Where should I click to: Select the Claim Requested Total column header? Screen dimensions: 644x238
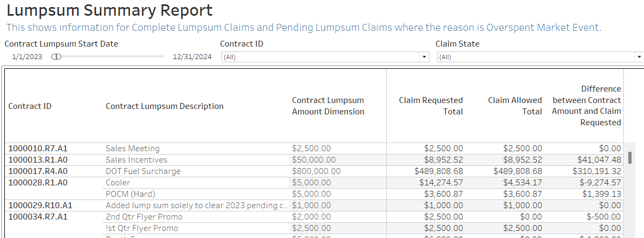click(431, 106)
